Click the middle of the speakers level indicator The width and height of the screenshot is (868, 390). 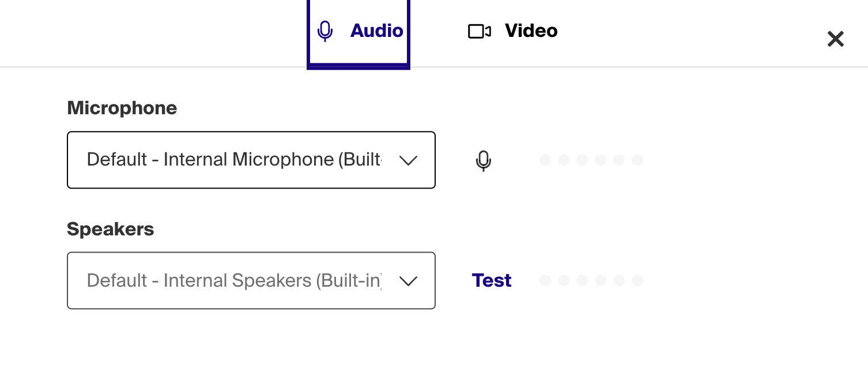tap(591, 280)
